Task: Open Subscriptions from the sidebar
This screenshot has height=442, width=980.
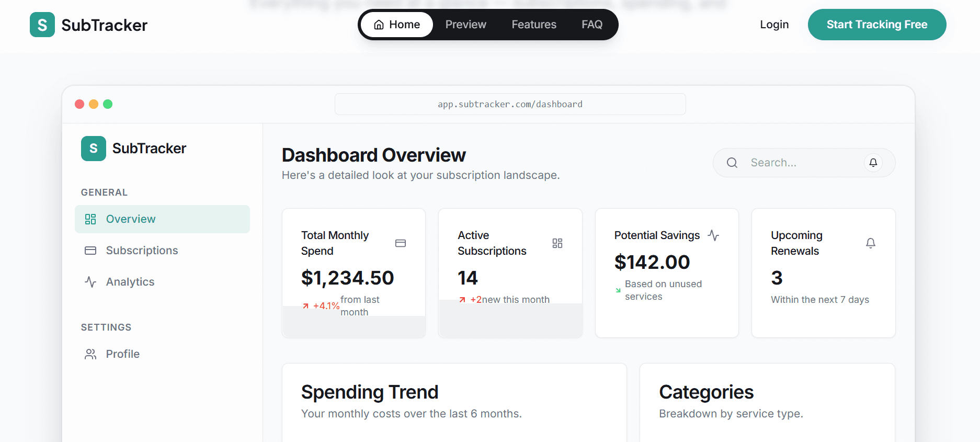Action: [142, 251]
